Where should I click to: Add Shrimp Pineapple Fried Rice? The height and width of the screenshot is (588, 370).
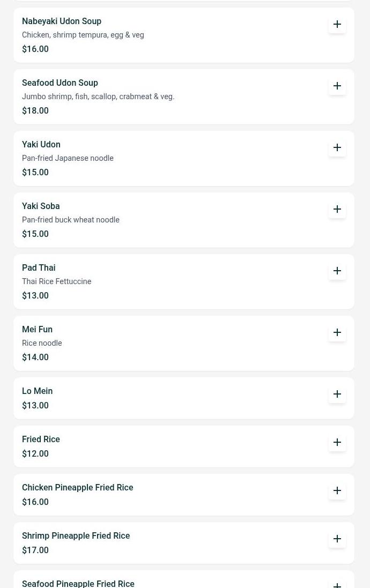[x=337, y=539]
